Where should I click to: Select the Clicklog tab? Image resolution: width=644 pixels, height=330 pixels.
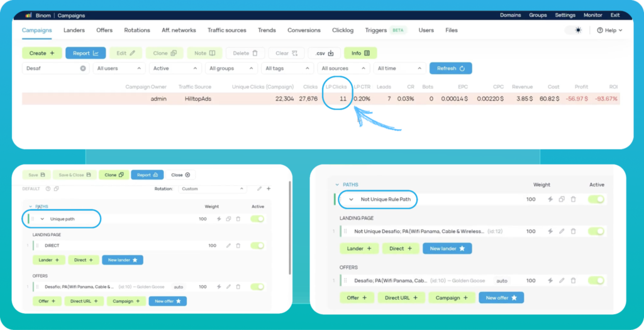coord(343,30)
